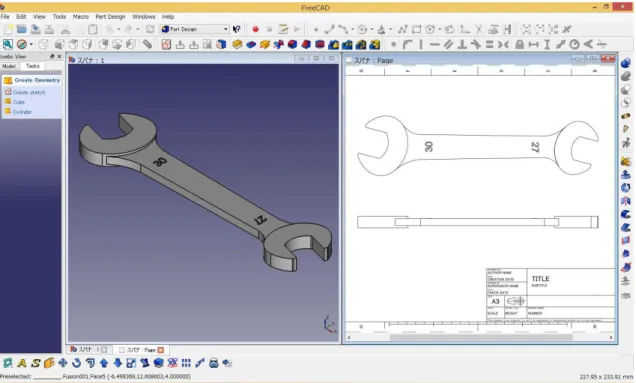Click the Measure distance ruler icon
Screen dimensions: 636x383
point(147,44)
